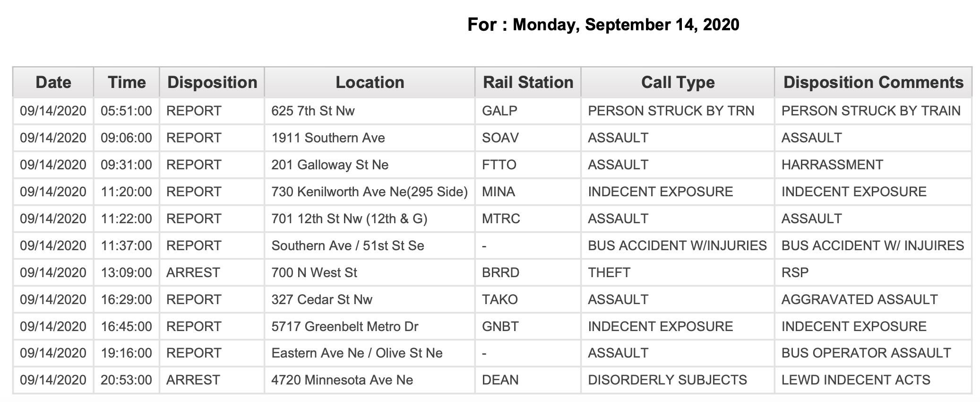This screenshot has width=980, height=402.
Task: Select the HARRASSMENT disposition comment
Action: [832, 165]
